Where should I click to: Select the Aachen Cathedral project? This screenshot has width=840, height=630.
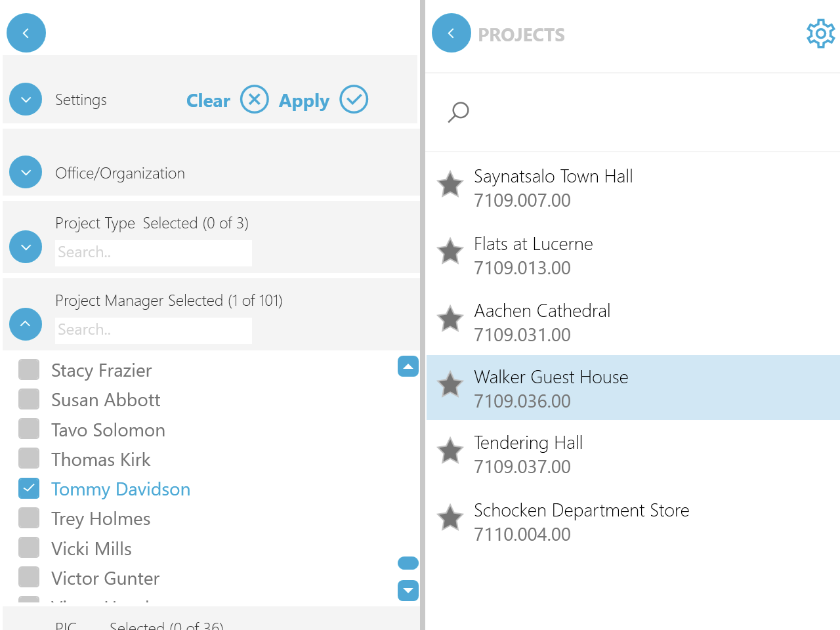(x=633, y=322)
